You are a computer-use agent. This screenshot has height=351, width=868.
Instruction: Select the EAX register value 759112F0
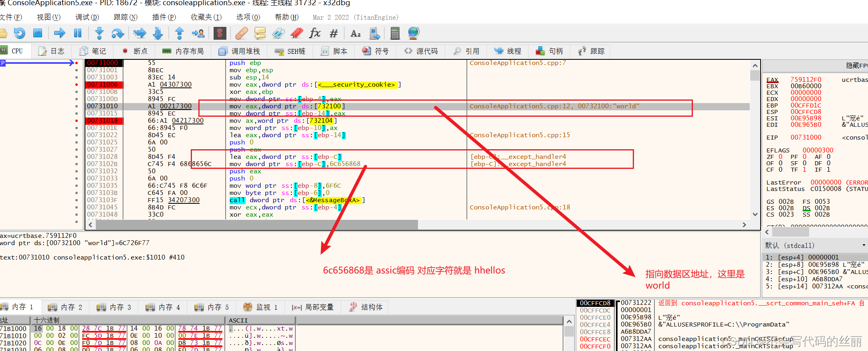[806, 80]
